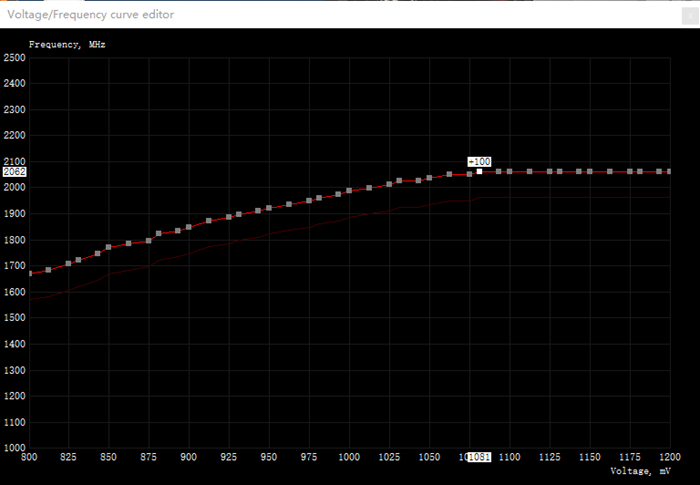Click the Frequency, MHz axis title
Screen dimensions: 700x485
[67, 45]
